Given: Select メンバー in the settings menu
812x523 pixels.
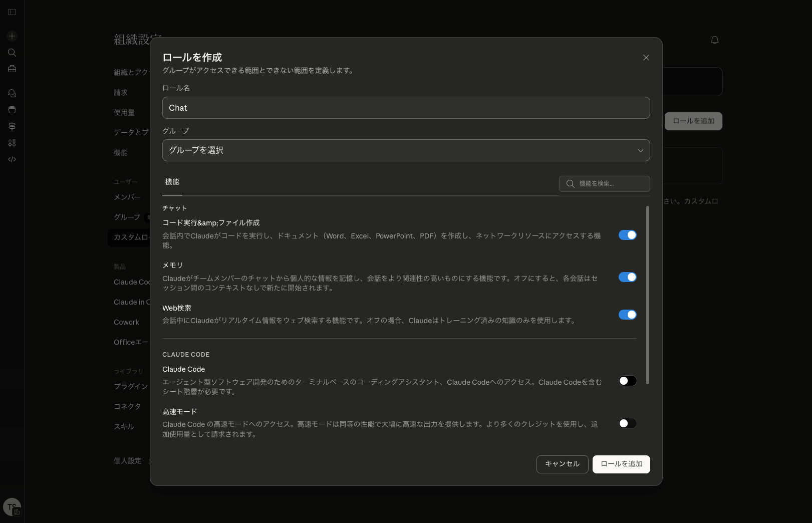Looking at the screenshot, I should point(127,197).
